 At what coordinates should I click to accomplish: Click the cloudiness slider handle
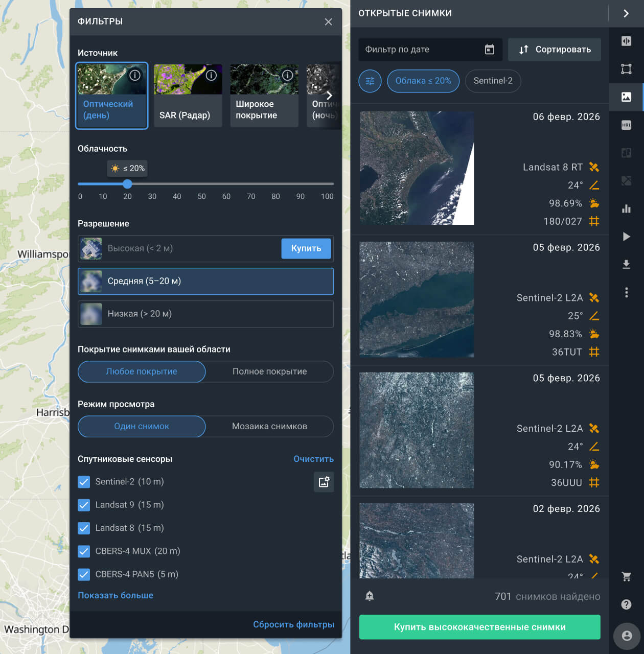click(127, 184)
